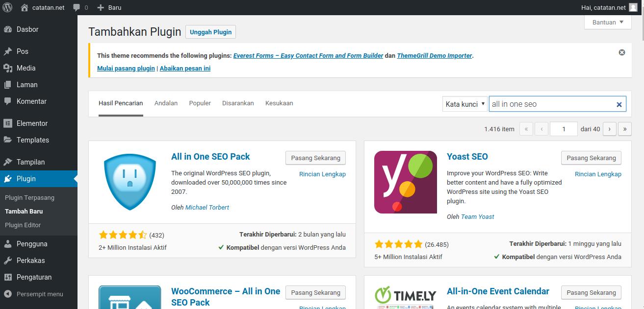Collapse the sidebar with Persempit menu
This screenshot has height=309, width=644.
[x=39, y=294]
